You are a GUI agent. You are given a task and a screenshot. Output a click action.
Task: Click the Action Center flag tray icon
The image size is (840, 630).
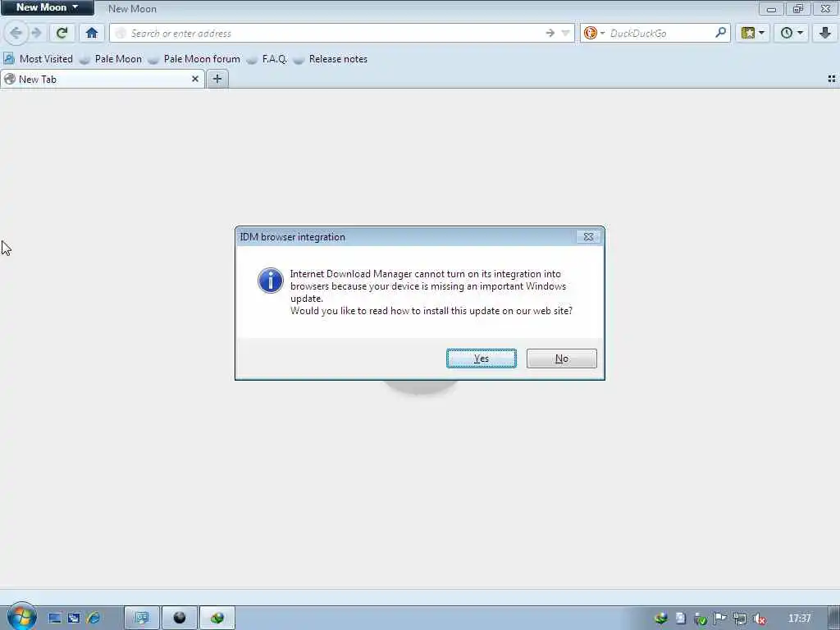click(x=720, y=619)
